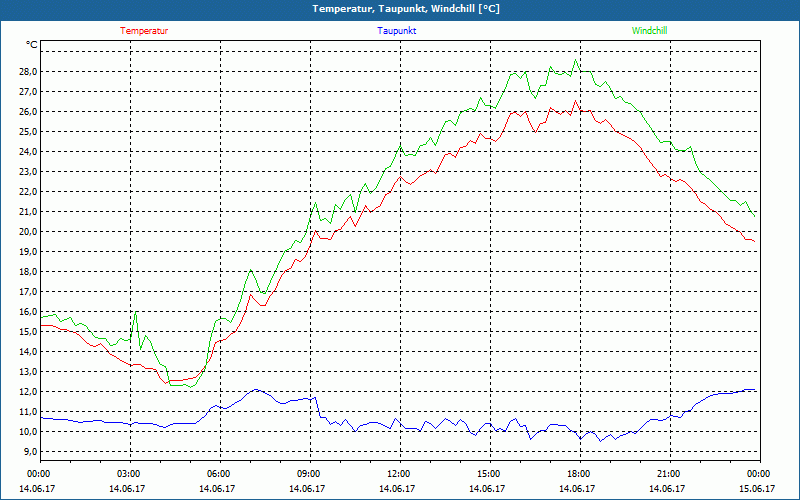Image resolution: width=800 pixels, height=500 pixels.
Task: Click the 16,0 y-axis value
Action: [29, 312]
